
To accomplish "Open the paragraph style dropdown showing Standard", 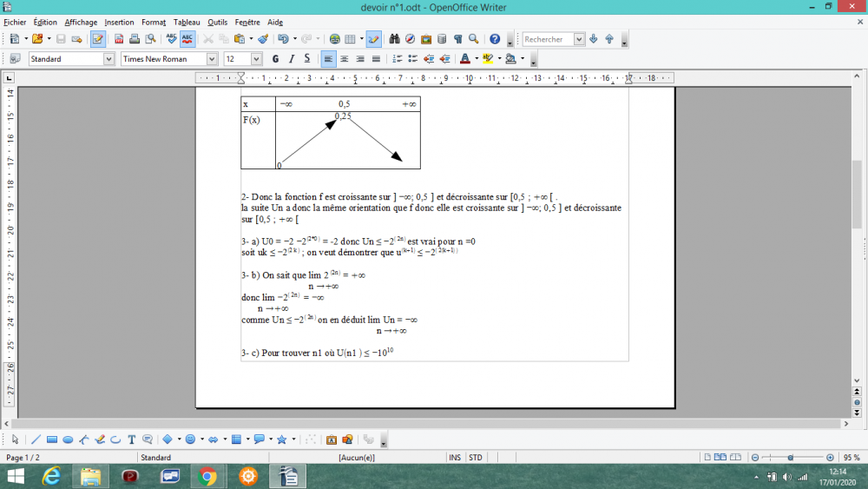I will [109, 59].
